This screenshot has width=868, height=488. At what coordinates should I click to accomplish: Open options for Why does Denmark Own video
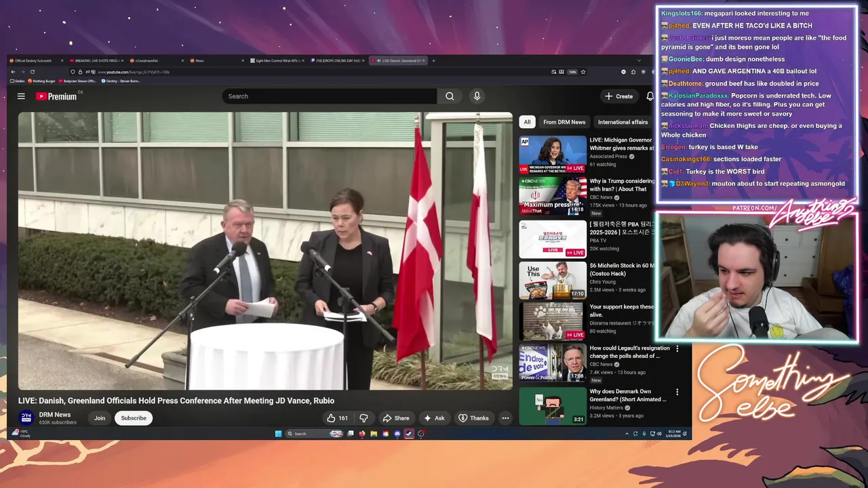(677, 392)
